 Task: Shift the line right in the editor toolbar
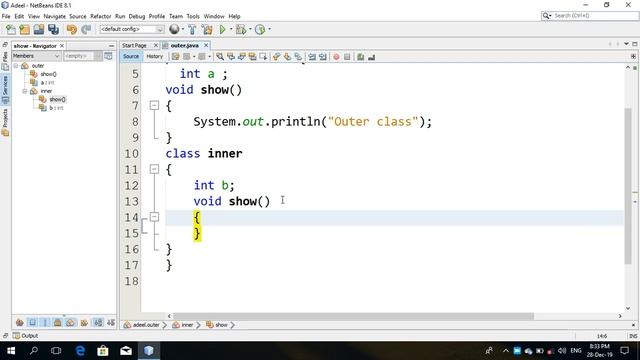pyautogui.click(x=323, y=57)
